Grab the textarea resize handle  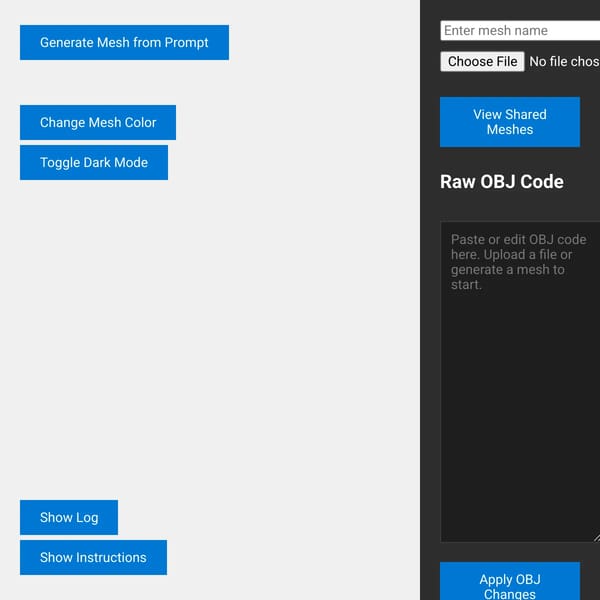click(597, 538)
